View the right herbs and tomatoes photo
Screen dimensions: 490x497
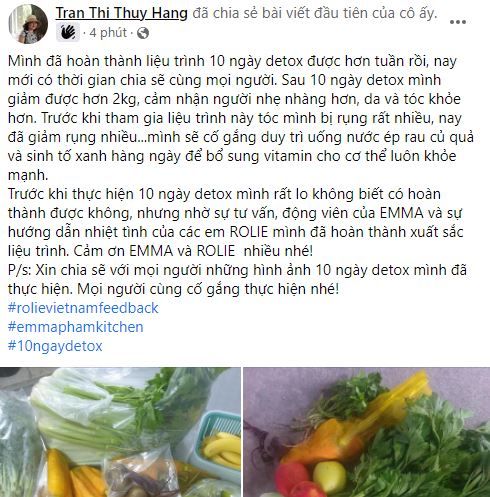(x=367, y=432)
